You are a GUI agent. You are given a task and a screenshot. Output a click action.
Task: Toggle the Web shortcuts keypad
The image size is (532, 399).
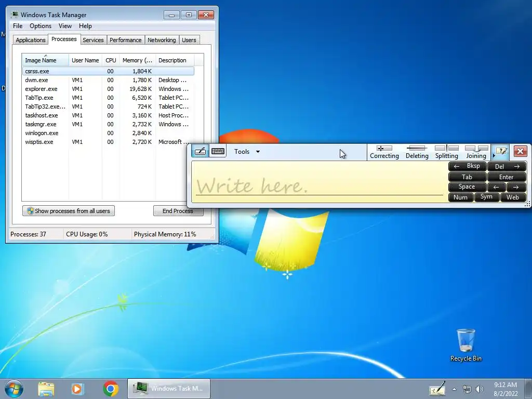pos(513,197)
